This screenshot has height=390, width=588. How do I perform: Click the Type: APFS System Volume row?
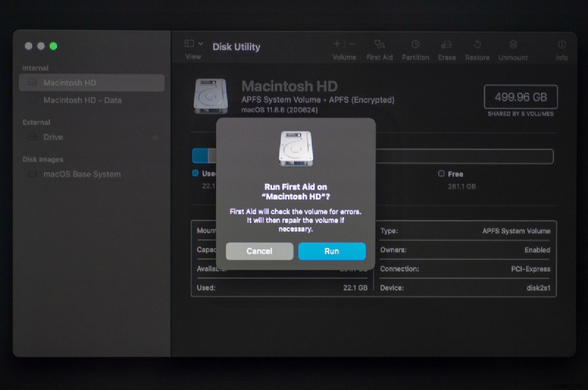465,231
